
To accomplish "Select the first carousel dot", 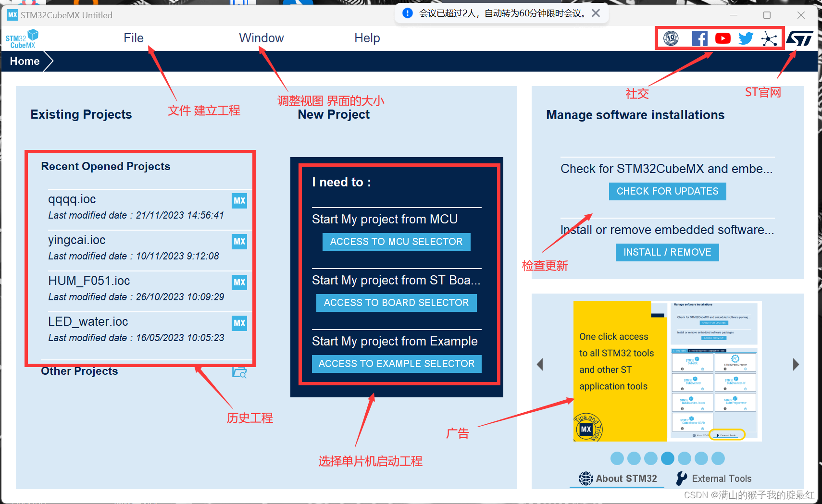I will click(x=617, y=458).
